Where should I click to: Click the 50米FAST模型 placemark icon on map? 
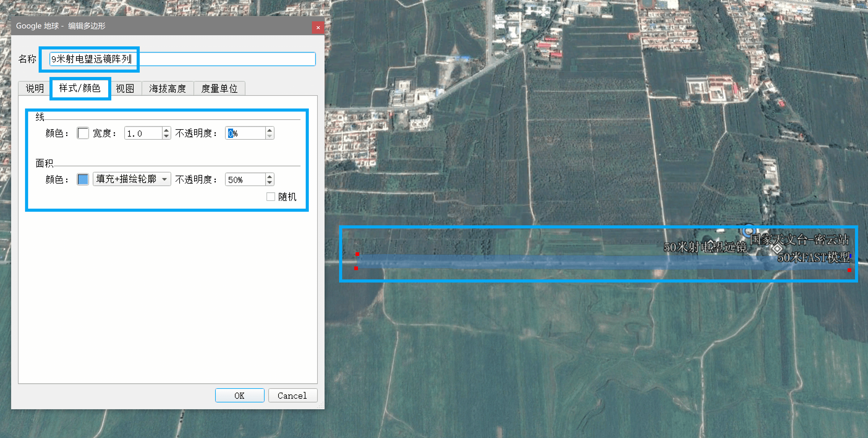(x=777, y=249)
